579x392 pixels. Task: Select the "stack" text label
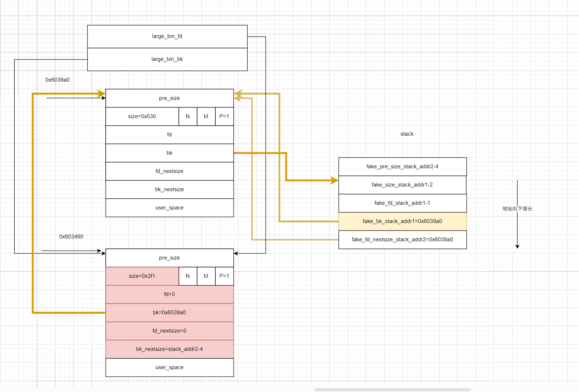tap(407, 134)
